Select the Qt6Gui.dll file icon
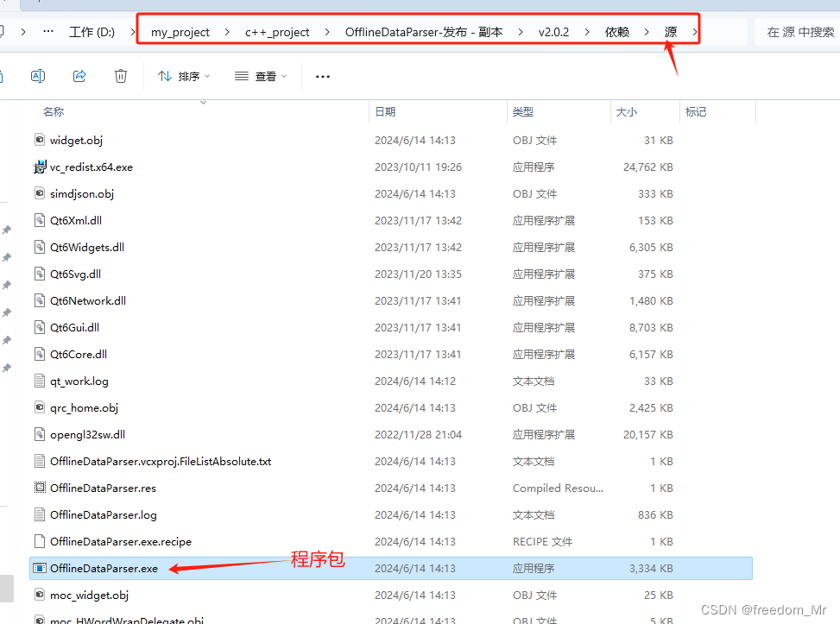 [x=40, y=327]
